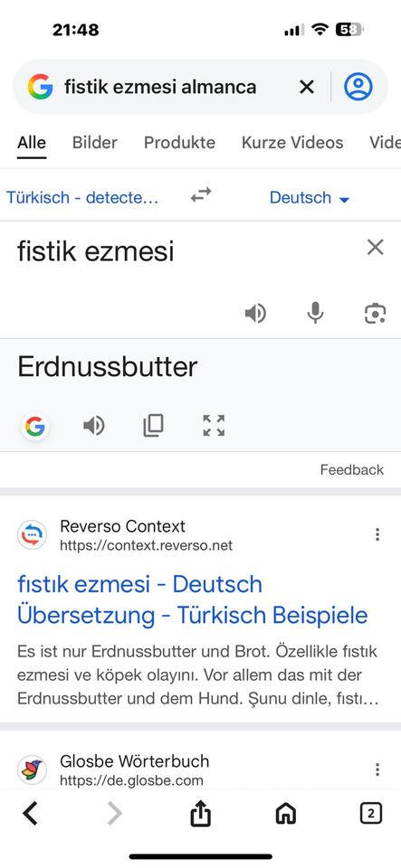Image resolution: width=401 pixels, height=868 pixels.
Task: Copy the Erdnussbutter translation
Action: coord(153,426)
